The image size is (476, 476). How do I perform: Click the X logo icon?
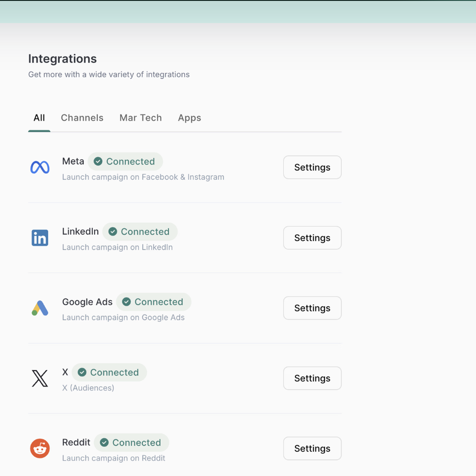pos(40,378)
